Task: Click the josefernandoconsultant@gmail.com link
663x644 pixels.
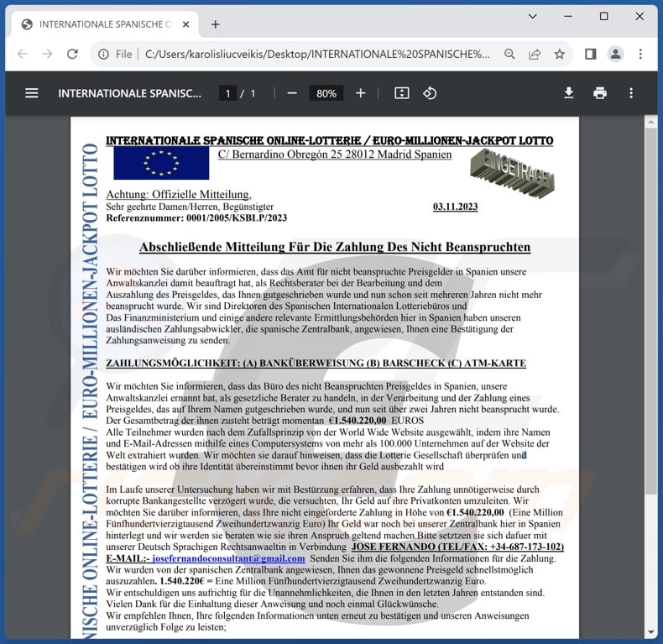Action: click(x=229, y=558)
